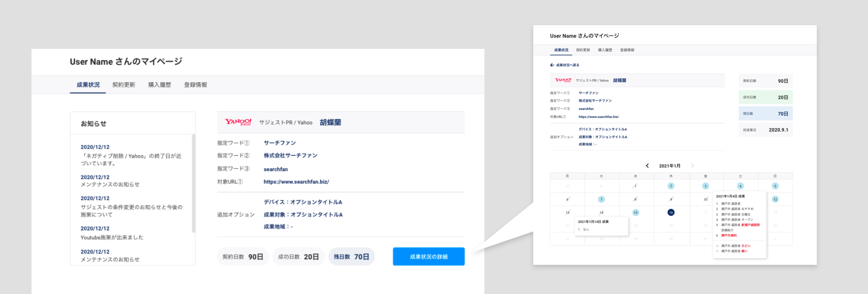The image size is (868, 294).
Task: Click 株式会社サーチファン value in left panel
Action: (291, 155)
